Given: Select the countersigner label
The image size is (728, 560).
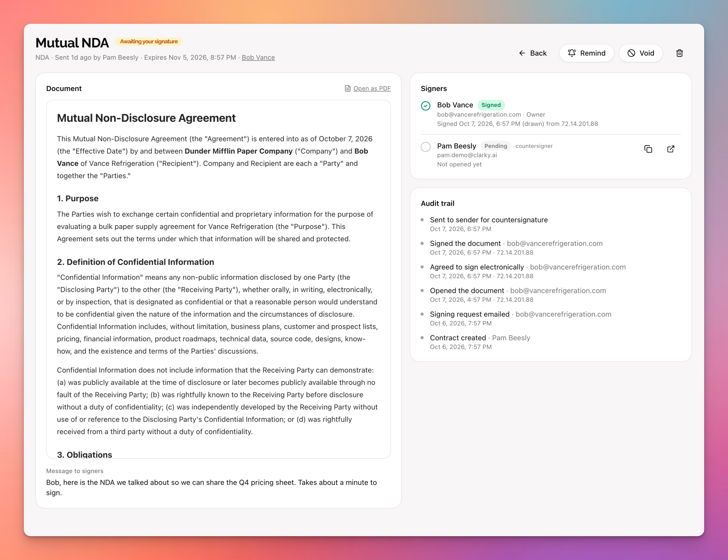Looking at the screenshot, I should click(534, 146).
